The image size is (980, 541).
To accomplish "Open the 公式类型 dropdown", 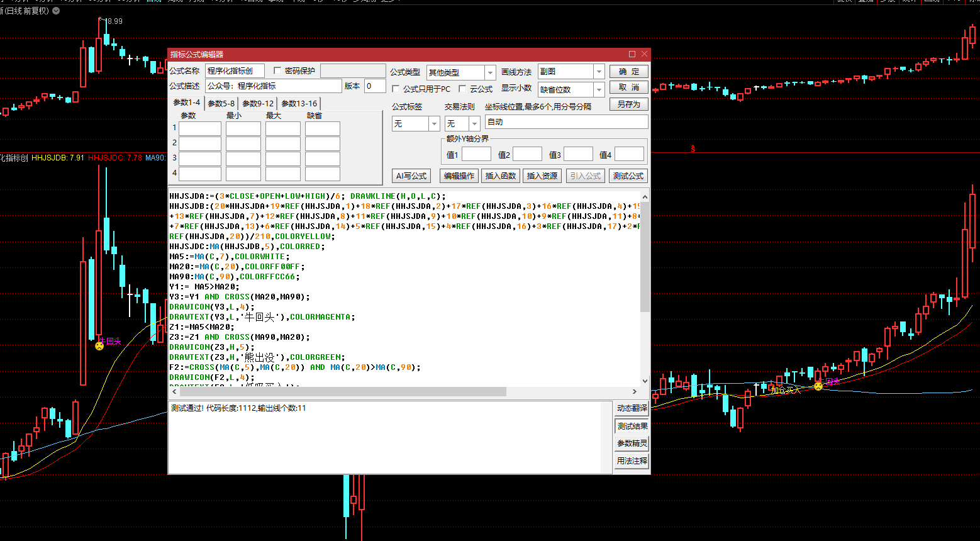I will click(x=490, y=72).
